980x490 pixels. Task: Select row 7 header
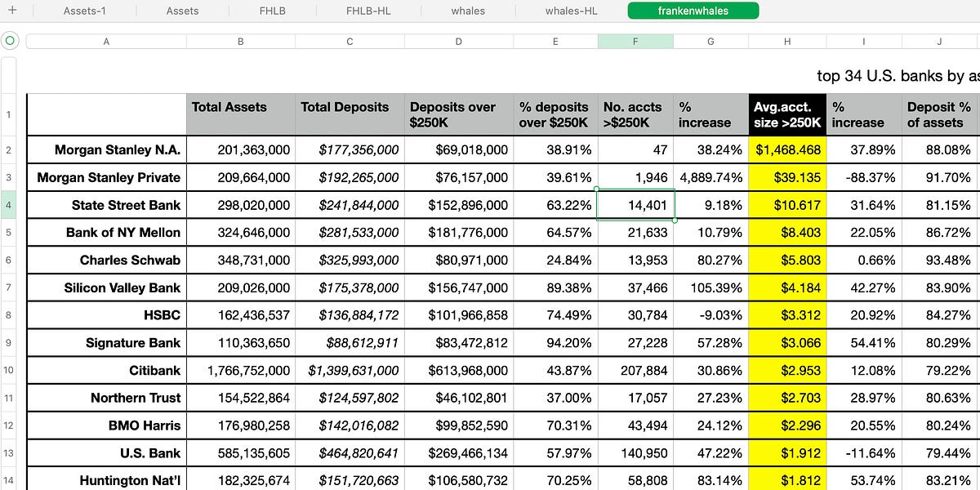[x=9, y=287]
